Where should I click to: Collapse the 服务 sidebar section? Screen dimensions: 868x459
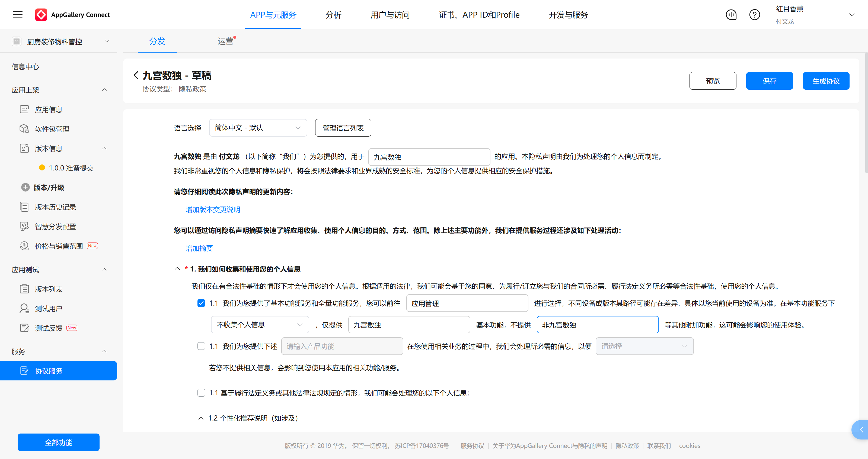tap(104, 351)
